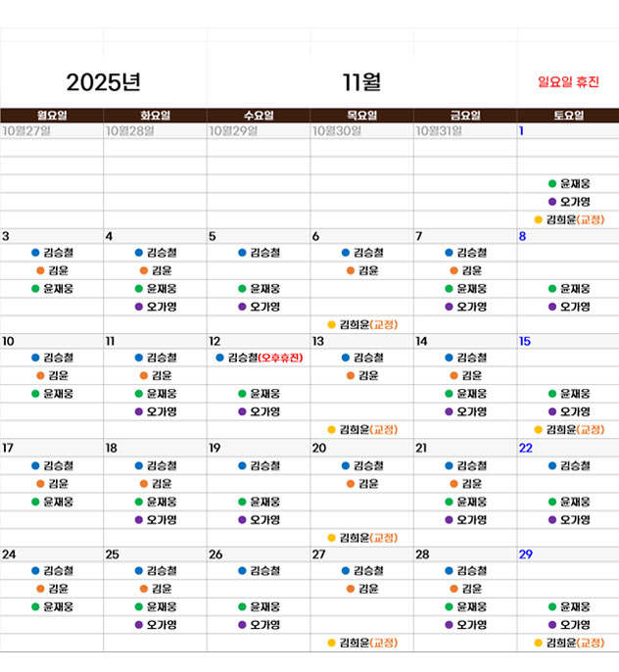Image resolution: width=619 pixels, height=672 pixels.
Task: Click the yellow dot beside 김희윤(교정) on November 15
Action: pyautogui.click(x=538, y=430)
